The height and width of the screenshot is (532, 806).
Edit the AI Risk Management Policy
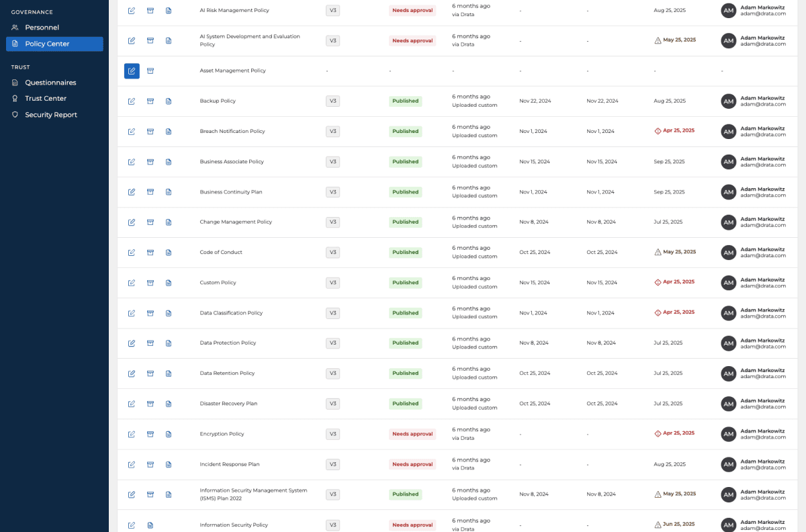click(x=132, y=11)
